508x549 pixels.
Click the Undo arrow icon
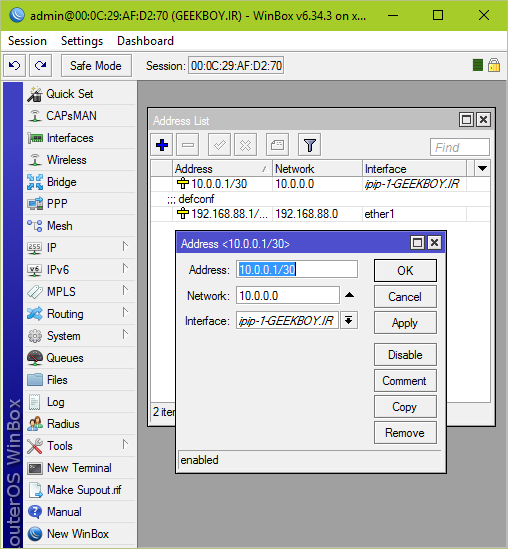(14, 65)
